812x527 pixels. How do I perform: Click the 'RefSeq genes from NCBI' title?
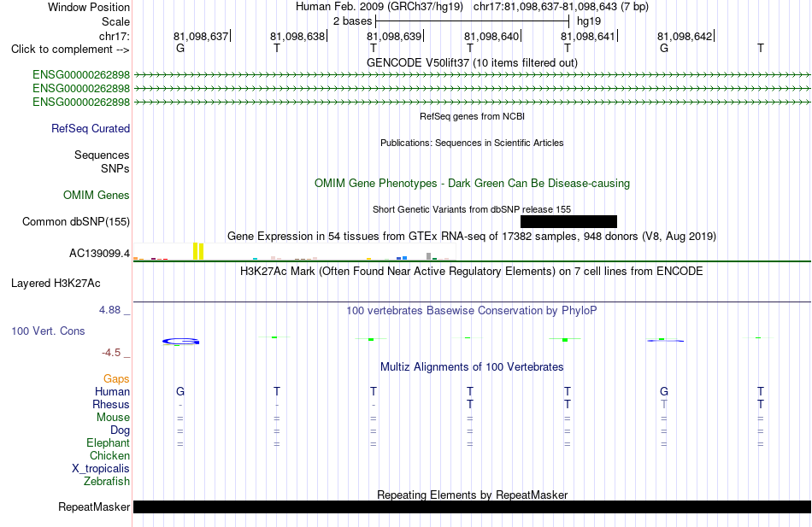472,116
